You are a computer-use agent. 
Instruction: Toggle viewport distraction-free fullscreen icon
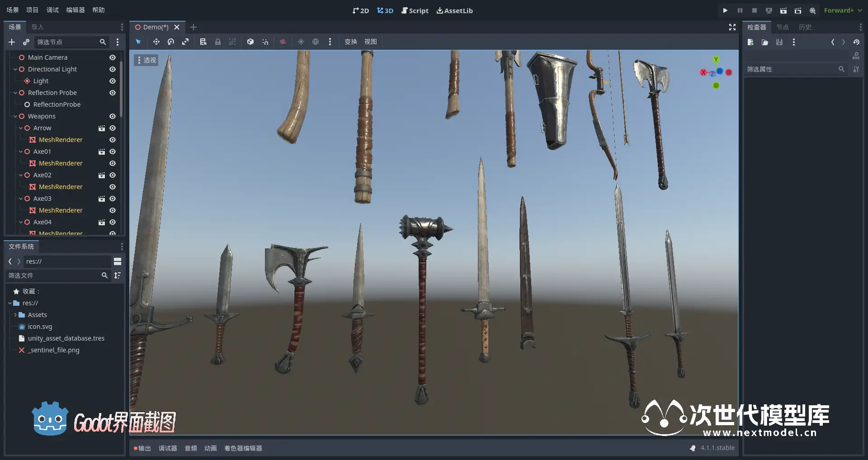pos(732,27)
